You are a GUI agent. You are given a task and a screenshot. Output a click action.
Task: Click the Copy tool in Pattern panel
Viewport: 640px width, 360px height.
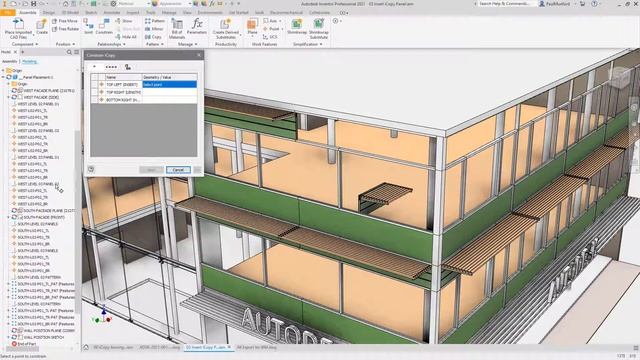click(x=153, y=37)
